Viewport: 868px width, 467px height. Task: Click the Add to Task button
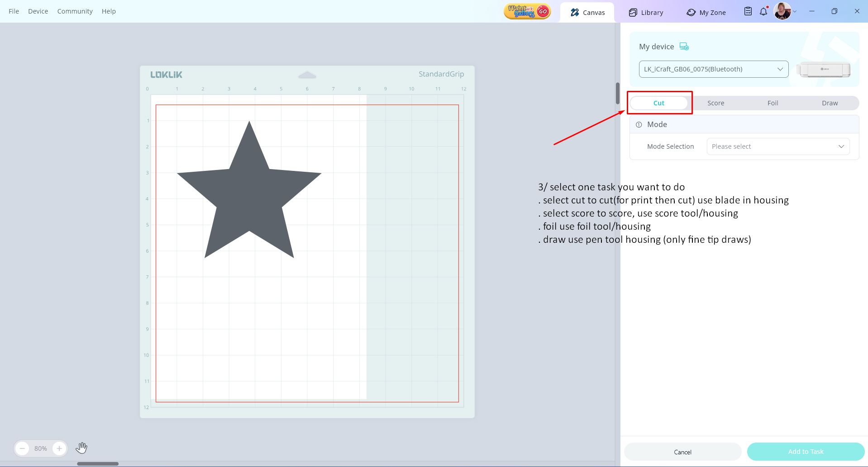click(x=806, y=452)
